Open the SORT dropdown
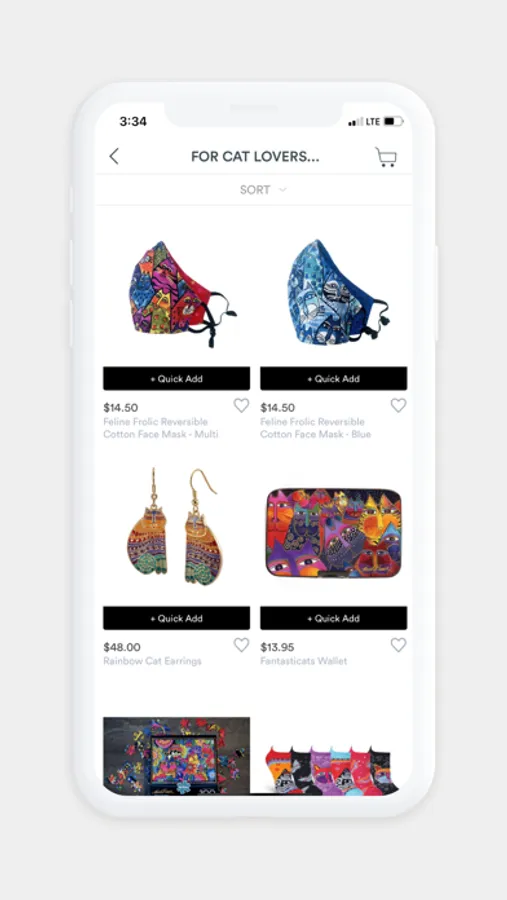The image size is (507, 900). (263, 190)
